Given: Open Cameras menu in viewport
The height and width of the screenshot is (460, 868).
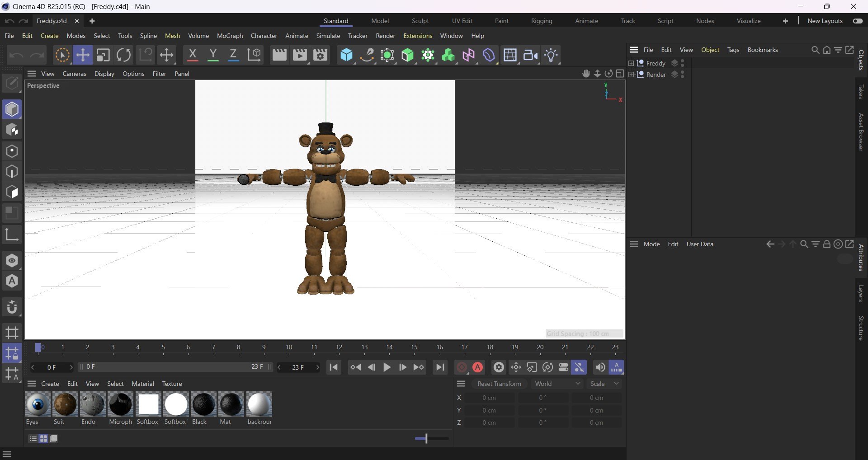Looking at the screenshot, I should pos(74,74).
